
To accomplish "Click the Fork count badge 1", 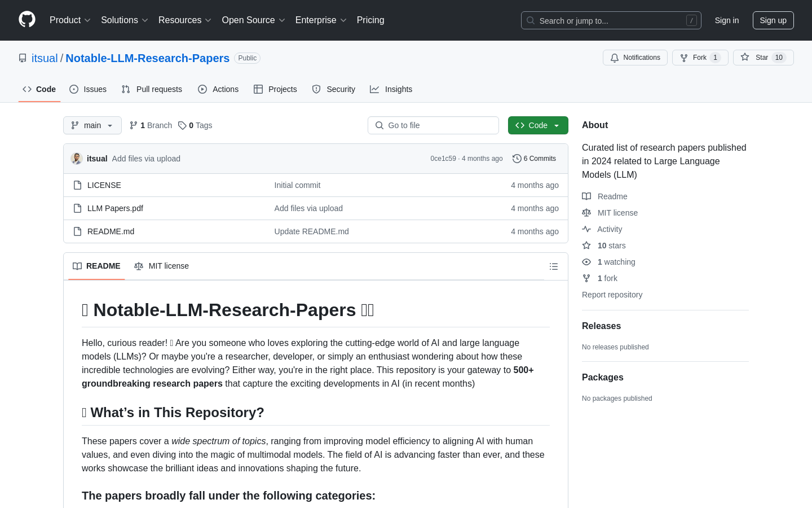I will coord(716,58).
